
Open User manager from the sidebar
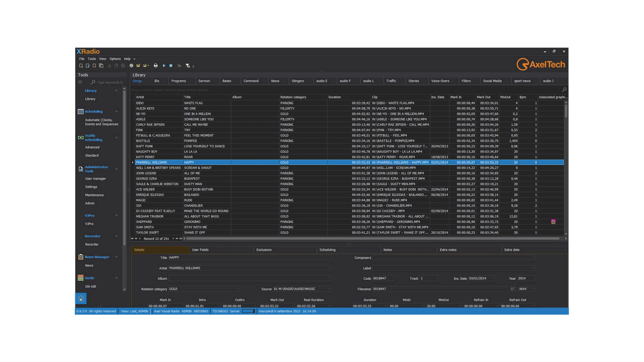(95, 178)
